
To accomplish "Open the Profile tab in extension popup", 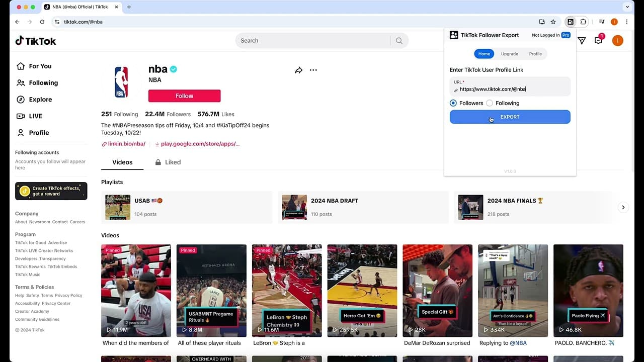I will (x=535, y=54).
